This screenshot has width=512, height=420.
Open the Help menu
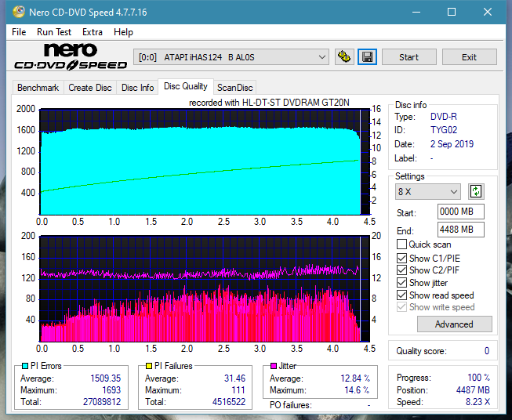[123, 32]
